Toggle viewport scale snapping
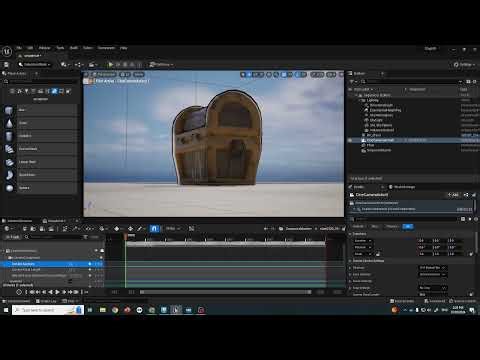Image resolution: width=480 pixels, height=360 pixels. (x=314, y=74)
